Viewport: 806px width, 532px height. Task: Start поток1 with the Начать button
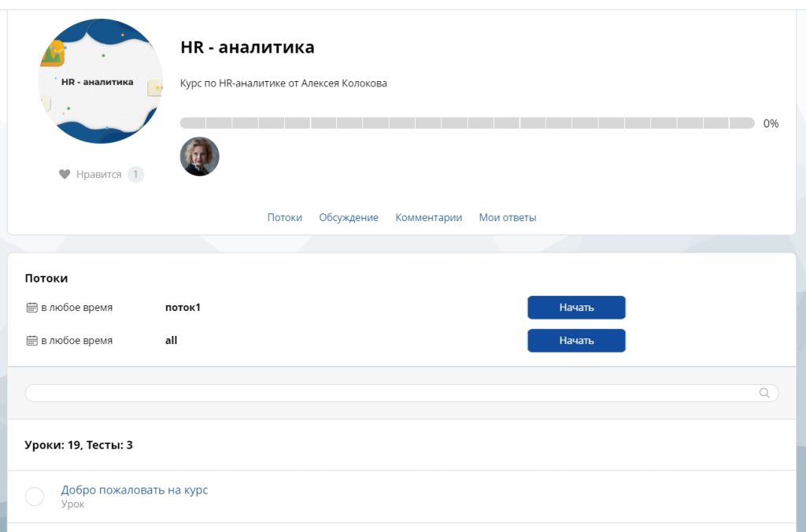click(x=576, y=308)
